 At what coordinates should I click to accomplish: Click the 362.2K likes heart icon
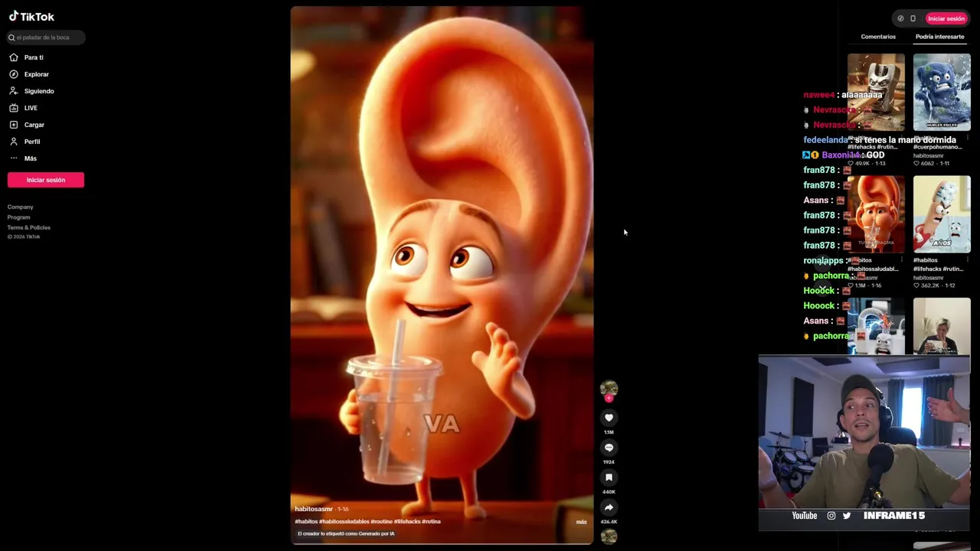(x=916, y=285)
